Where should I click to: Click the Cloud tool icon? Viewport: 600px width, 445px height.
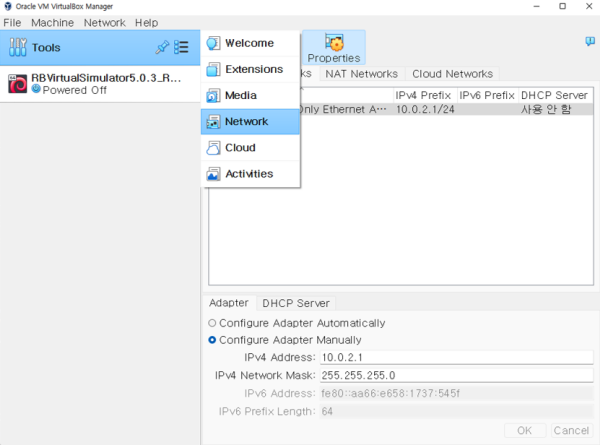coord(213,148)
